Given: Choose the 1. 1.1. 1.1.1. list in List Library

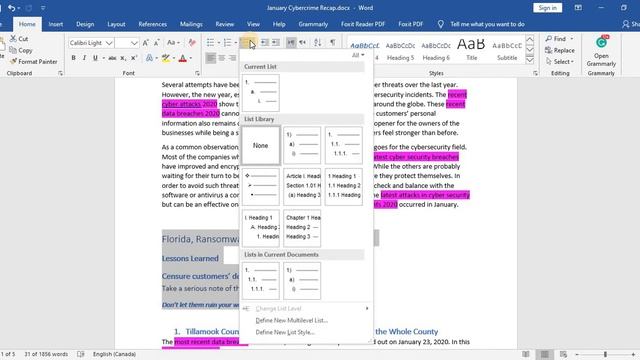Looking at the screenshot, I should tap(344, 145).
